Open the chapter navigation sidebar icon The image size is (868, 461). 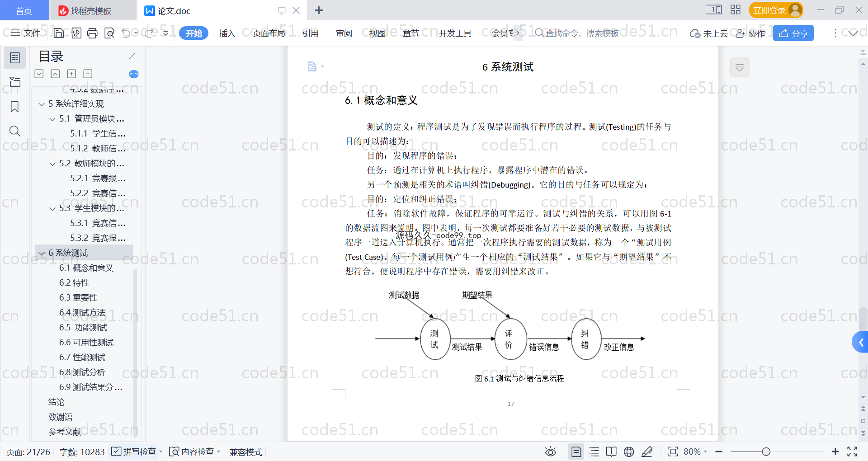point(15,82)
